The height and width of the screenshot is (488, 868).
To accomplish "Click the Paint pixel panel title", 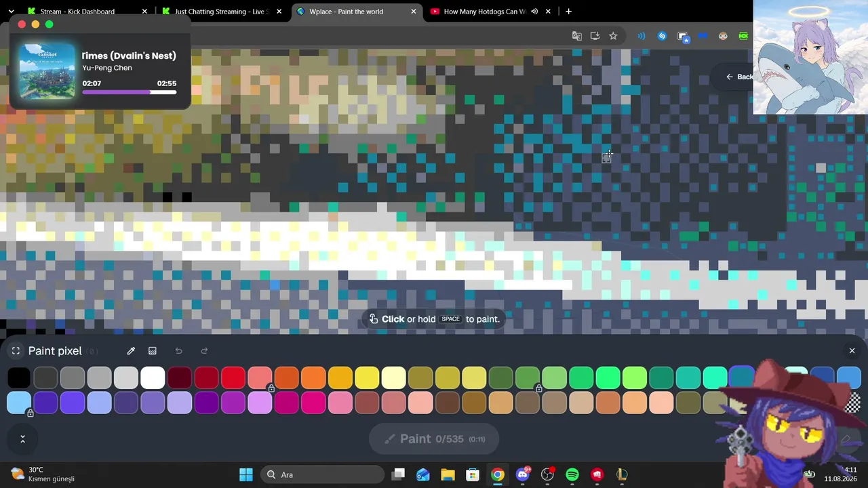I will (55, 350).
